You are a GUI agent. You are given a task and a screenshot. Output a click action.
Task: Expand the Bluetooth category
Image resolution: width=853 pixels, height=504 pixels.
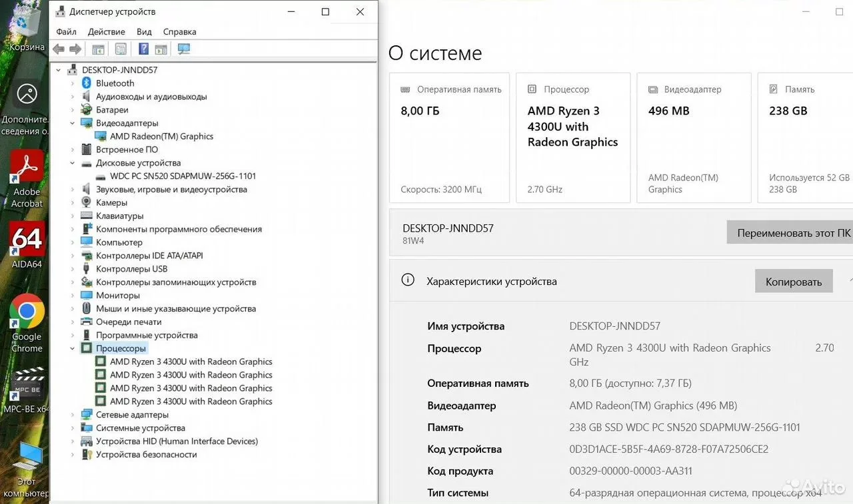pyautogui.click(x=73, y=83)
